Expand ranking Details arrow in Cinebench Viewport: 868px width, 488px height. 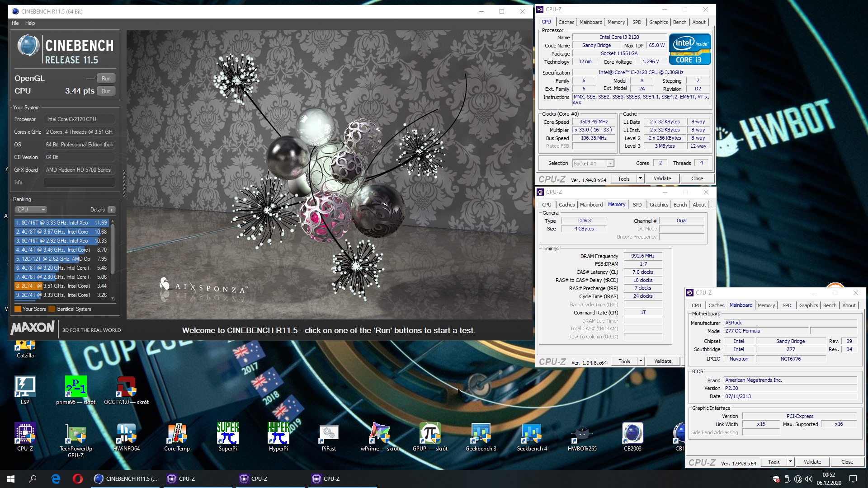point(112,210)
